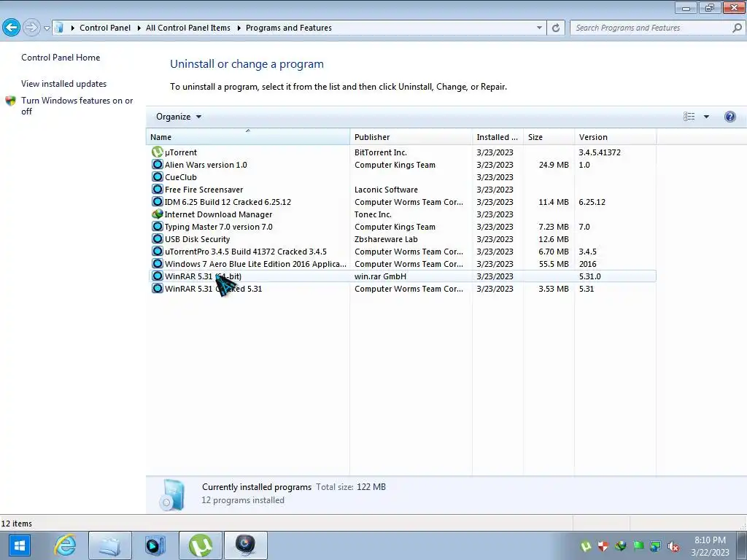Viewport: 747px width, 560px height.
Task: Click the Alien Wars version 1.0 icon
Action: (158, 164)
